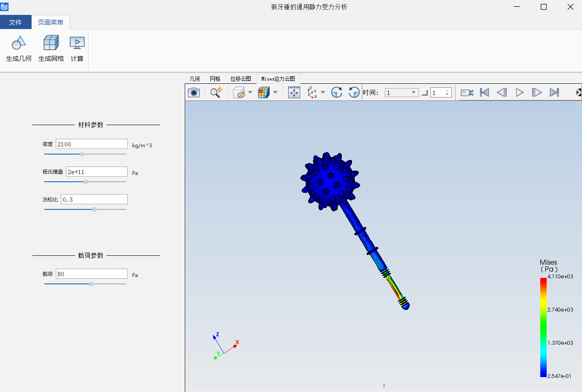Select the 页面菜单 ribbon tab
This screenshot has height=392, width=582.
[51, 22]
